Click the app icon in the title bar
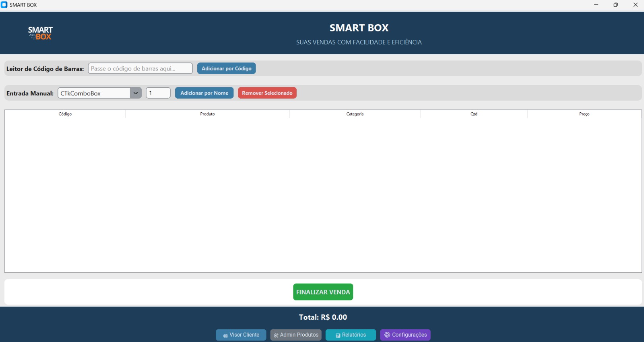The image size is (644, 342). click(4, 5)
